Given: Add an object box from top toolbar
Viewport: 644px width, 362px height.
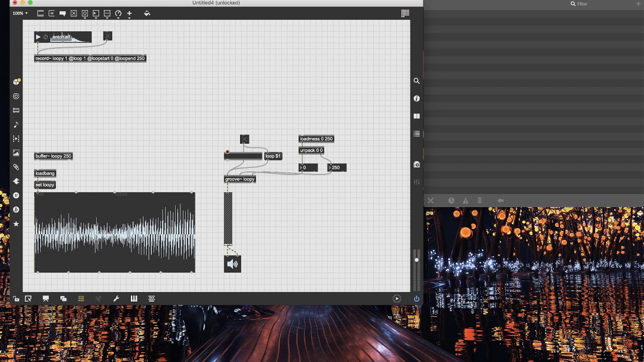Looking at the screenshot, I should 40,14.
